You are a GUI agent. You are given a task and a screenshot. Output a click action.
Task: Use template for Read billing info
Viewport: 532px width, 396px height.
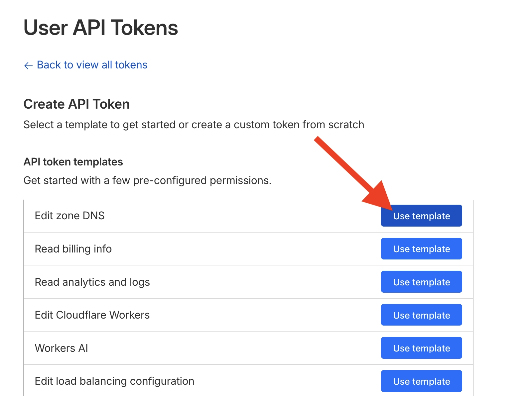pos(421,249)
